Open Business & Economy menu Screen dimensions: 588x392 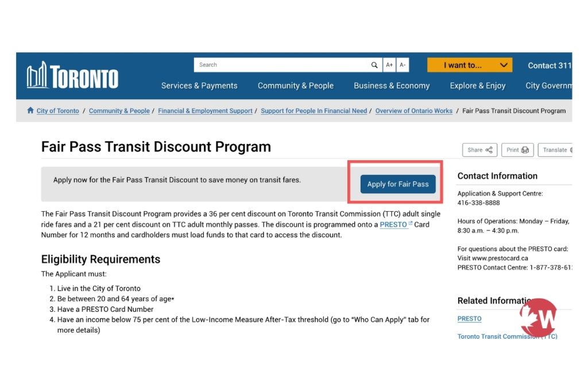[392, 86]
